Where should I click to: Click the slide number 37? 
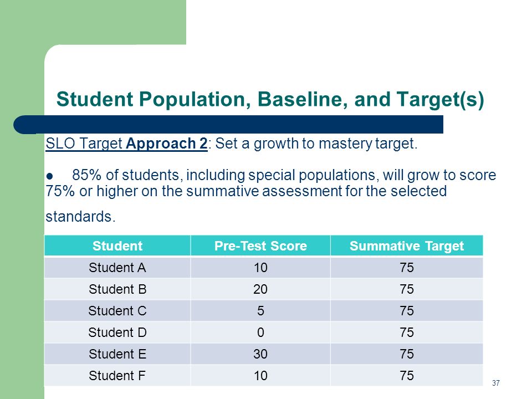click(495, 383)
